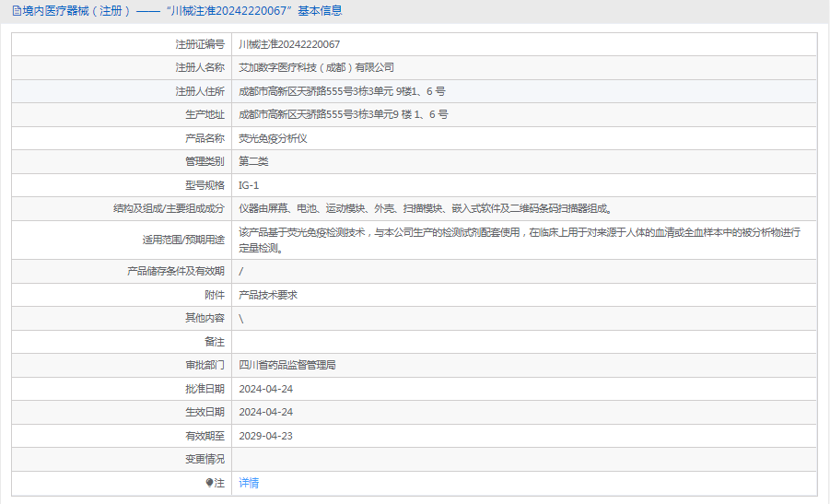
Task: Click the 结构及组成/主要组成成分 label
Action: tap(169, 208)
